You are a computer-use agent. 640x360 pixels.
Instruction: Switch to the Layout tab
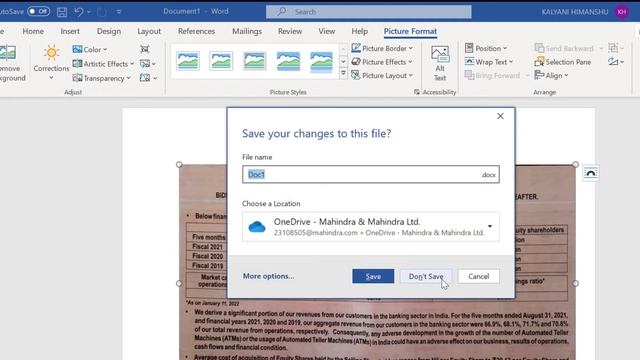149,31
